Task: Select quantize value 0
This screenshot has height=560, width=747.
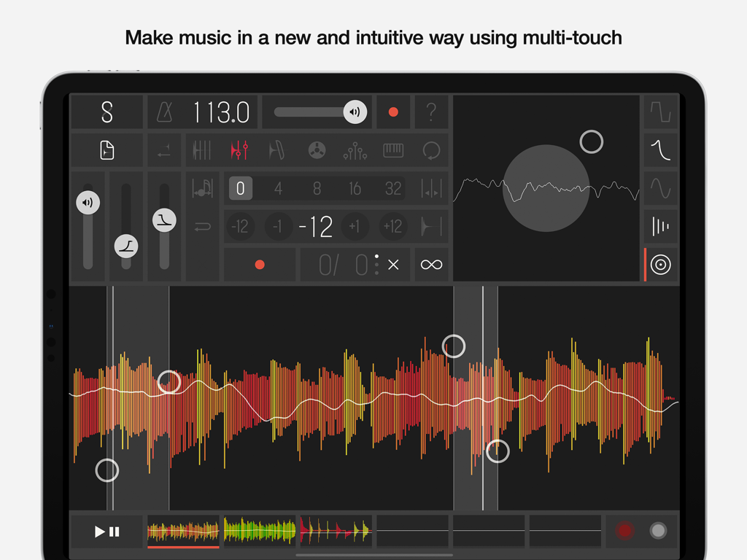Action: (x=241, y=188)
